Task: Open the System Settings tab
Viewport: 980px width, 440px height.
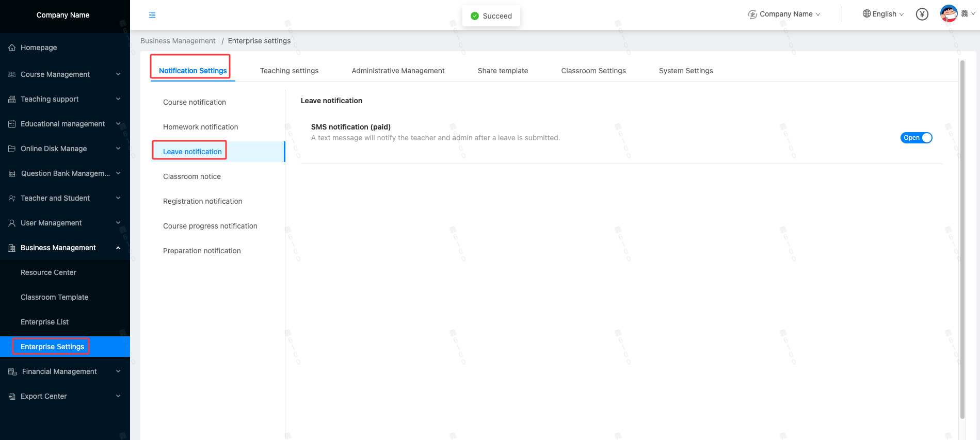Action: pos(685,71)
